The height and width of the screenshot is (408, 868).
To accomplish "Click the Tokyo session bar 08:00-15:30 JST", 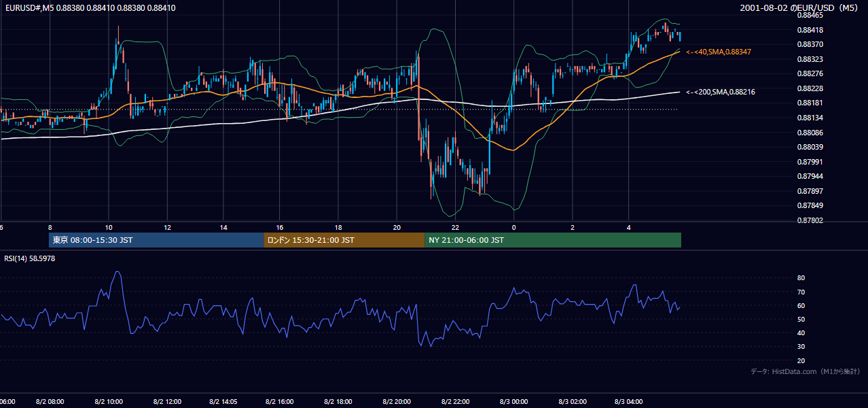I will pos(156,240).
